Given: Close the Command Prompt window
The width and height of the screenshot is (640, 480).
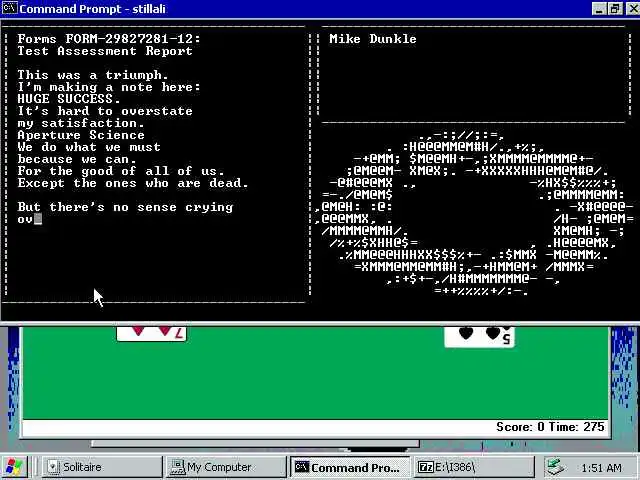Looking at the screenshot, I should [x=632, y=8].
